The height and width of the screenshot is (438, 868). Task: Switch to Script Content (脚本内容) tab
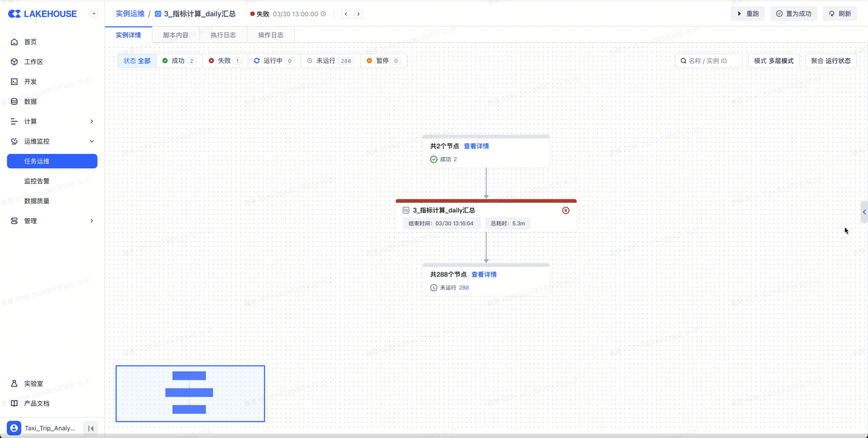(176, 35)
